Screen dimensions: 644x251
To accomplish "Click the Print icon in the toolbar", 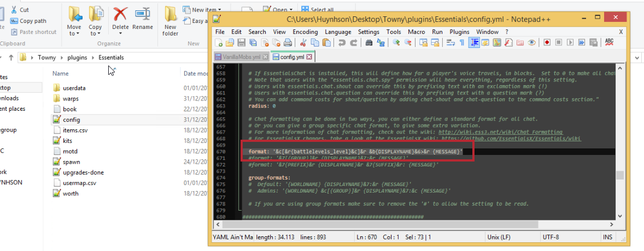I will [288, 43].
